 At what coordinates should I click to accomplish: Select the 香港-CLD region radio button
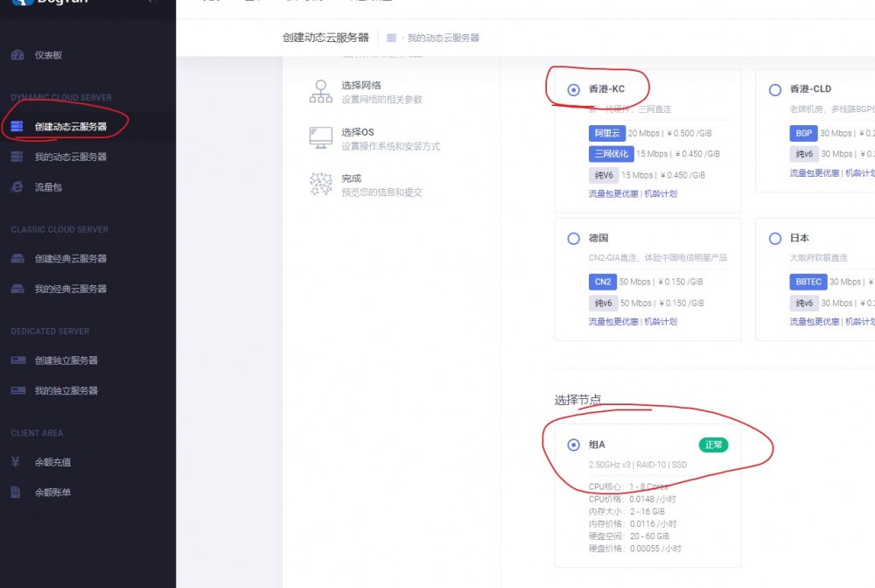(x=774, y=89)
